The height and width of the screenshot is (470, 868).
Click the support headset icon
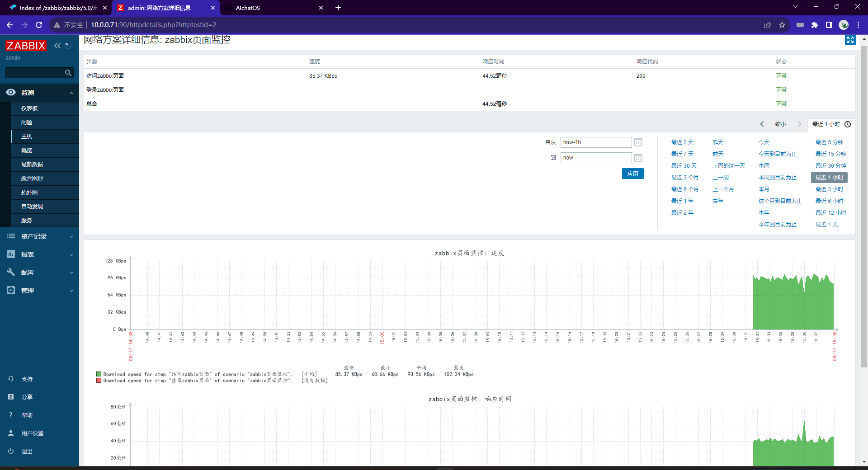coord(11,379)
